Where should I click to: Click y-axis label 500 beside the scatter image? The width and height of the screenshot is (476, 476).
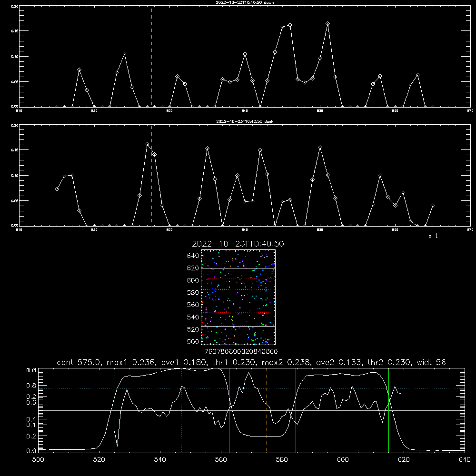click(x=193, y=341)
